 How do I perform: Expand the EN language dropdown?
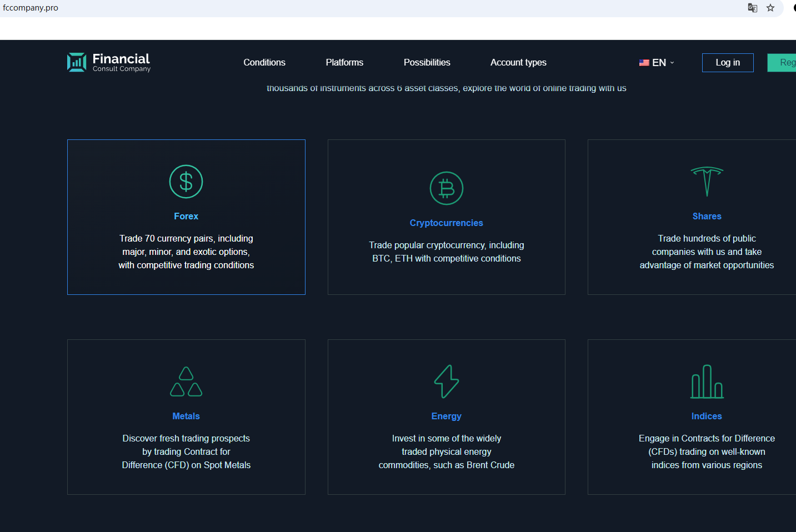(x=657, y=63)
